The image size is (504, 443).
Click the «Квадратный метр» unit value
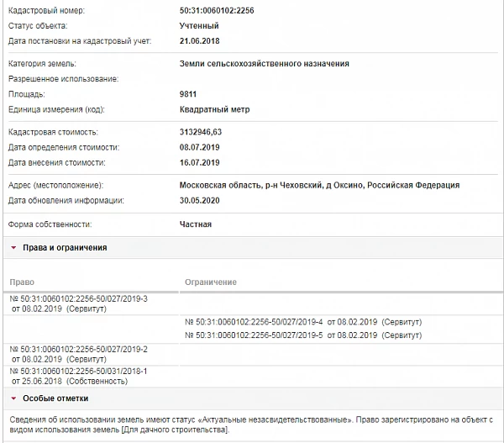214,109
